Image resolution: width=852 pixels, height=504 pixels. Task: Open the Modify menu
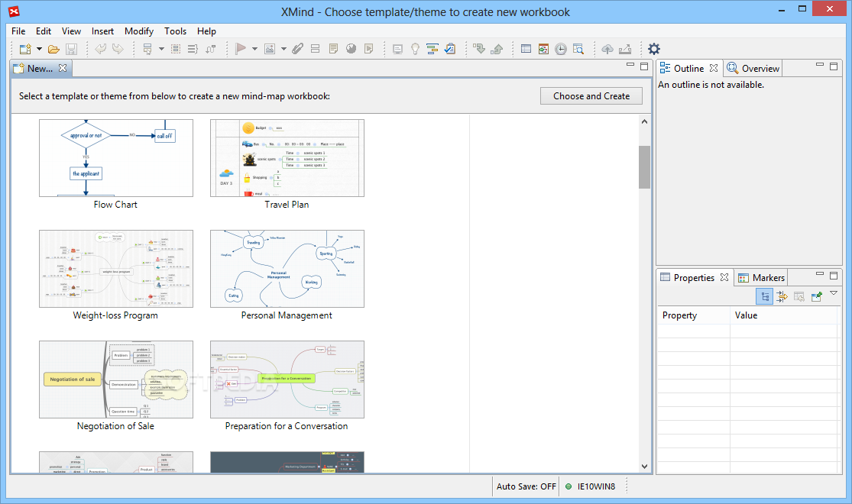click(139, 31)
